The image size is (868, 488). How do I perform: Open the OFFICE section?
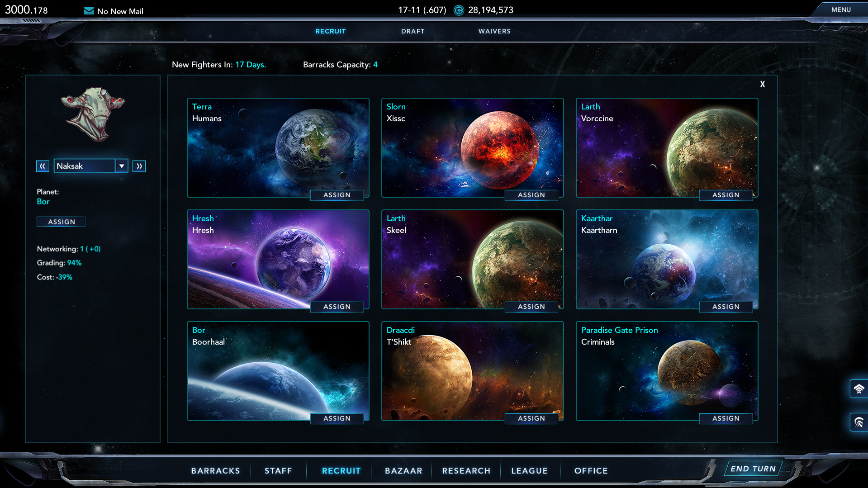[591, 470]
